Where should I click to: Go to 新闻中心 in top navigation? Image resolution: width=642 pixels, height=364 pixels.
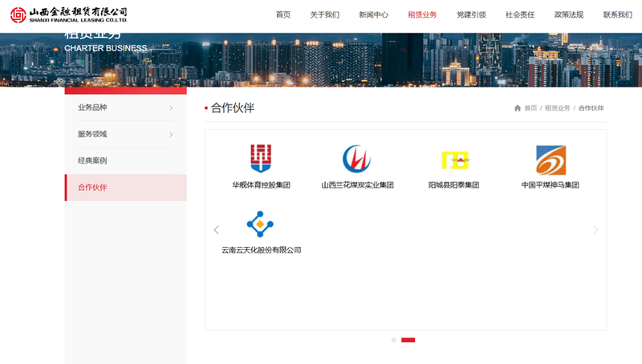pos(373,14)
